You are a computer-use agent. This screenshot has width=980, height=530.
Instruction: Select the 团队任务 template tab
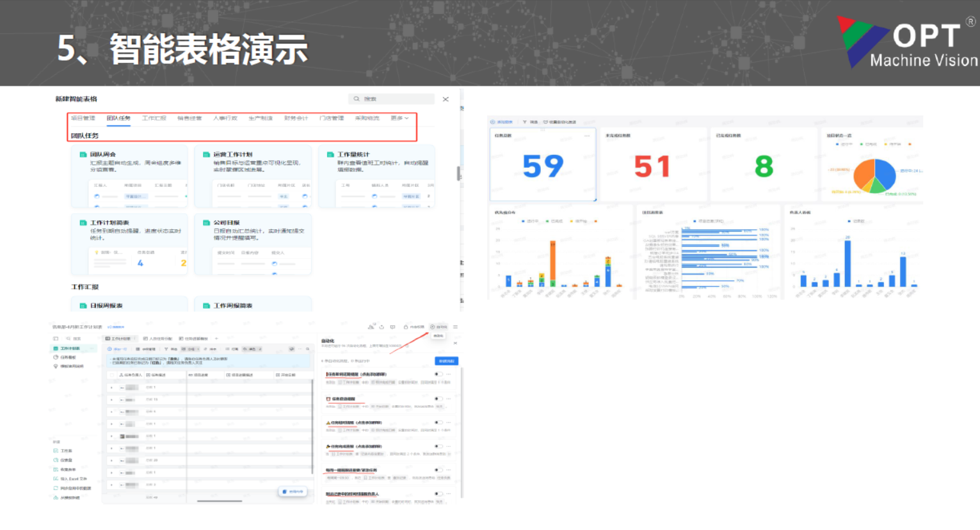pyautogui.click(x=118, y=118)
